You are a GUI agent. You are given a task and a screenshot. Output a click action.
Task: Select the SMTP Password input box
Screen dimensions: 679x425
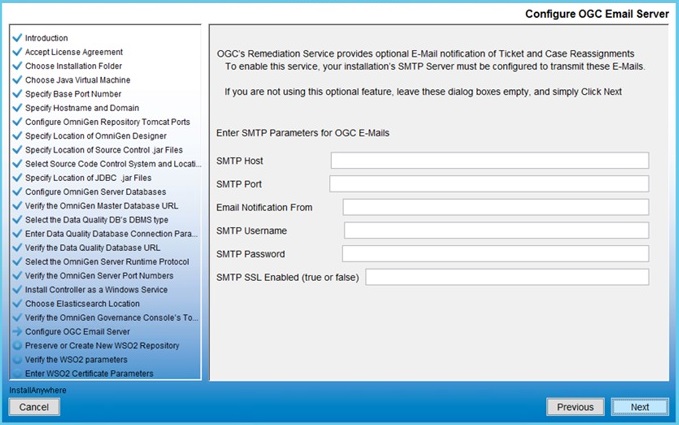[495, 254]
